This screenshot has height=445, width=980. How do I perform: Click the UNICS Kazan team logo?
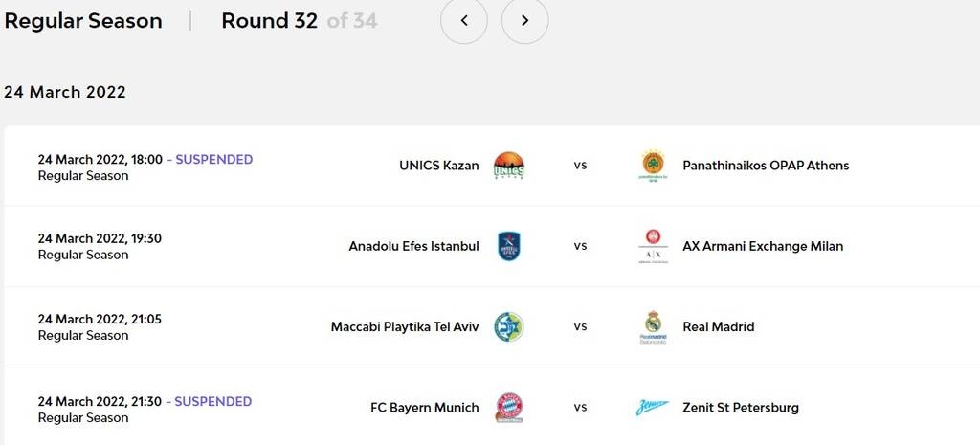pos(508,166)
